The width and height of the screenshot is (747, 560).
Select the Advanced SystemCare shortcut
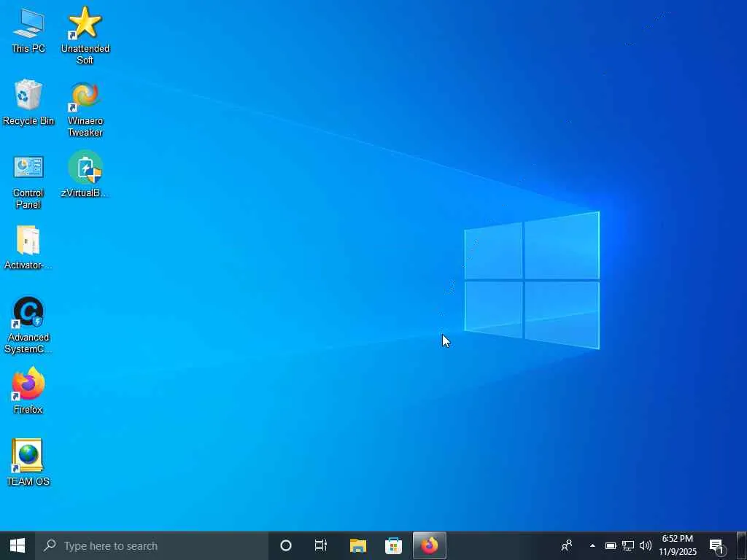click(28, 325)
